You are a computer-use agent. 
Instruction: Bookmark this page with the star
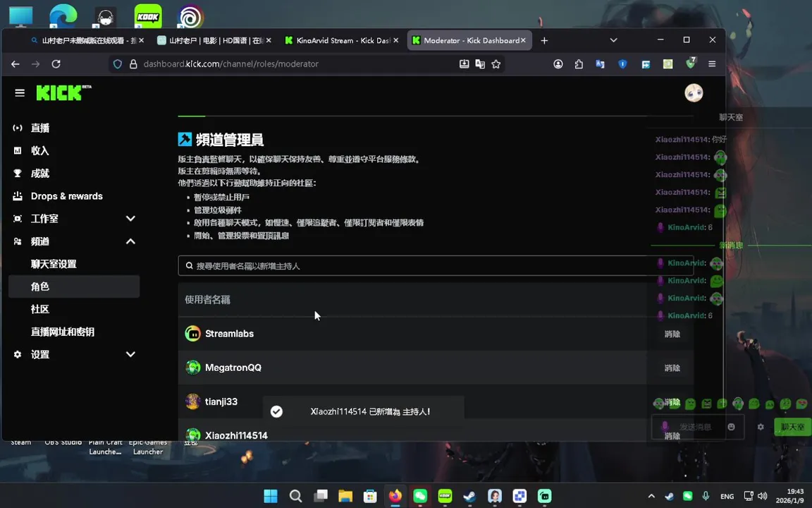point(496,64)
